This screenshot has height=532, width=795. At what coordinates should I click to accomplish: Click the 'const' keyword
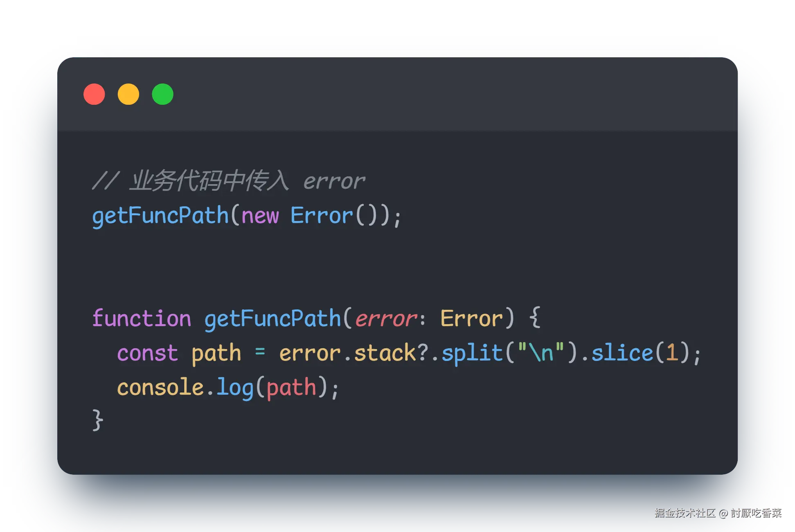pyautogui.click(x=147, y=353)
